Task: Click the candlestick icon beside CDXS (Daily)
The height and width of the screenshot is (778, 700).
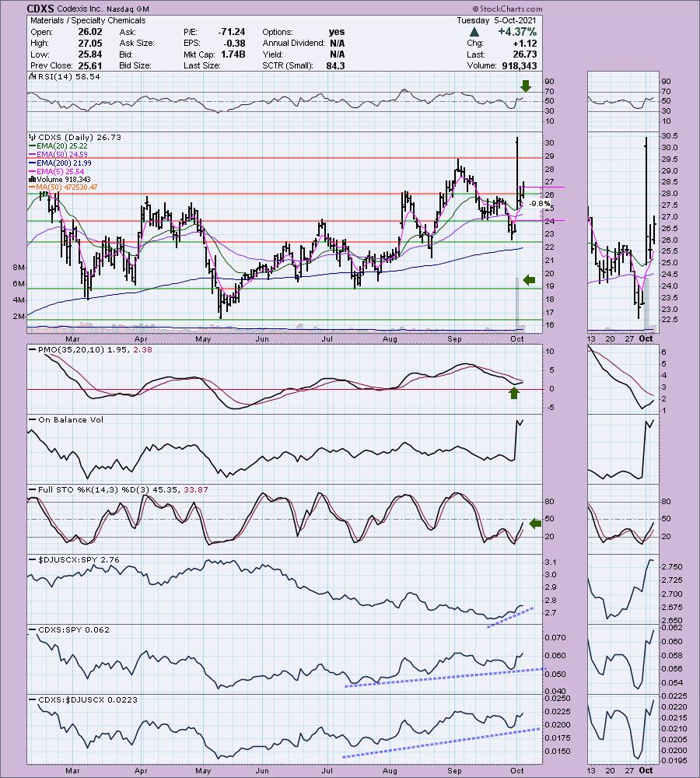Action: click(32, 137)
